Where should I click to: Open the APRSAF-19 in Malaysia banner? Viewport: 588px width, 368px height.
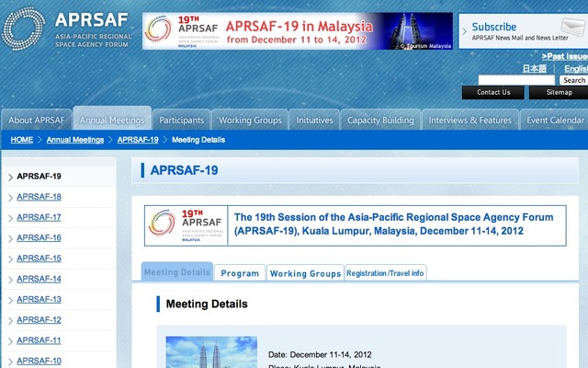pos(298,30)
